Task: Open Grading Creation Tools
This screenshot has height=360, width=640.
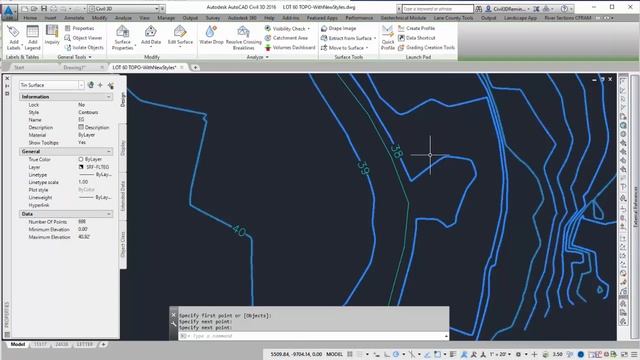Action: (x=426, y=47)
